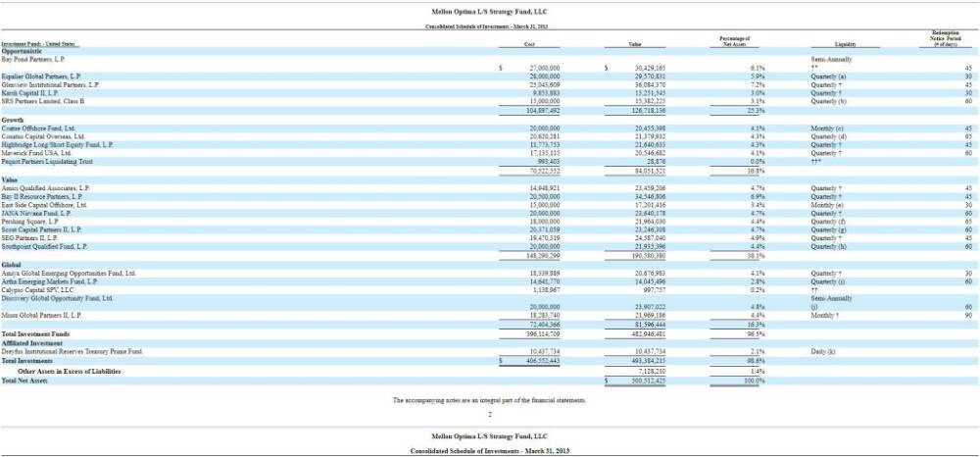Click the 'Total Investments' row label
The width and height of the screenshot is (980, 457).
(x=27, y=361)
